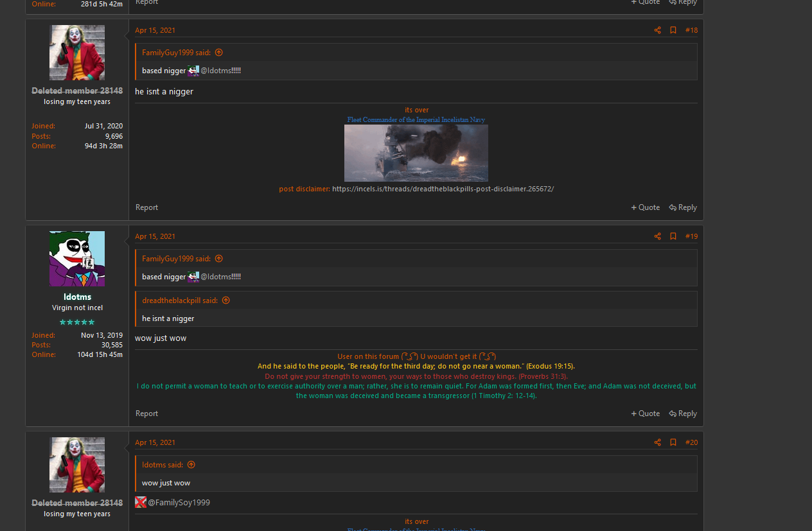
Task: Report post #18
Action: click(146, 207)
